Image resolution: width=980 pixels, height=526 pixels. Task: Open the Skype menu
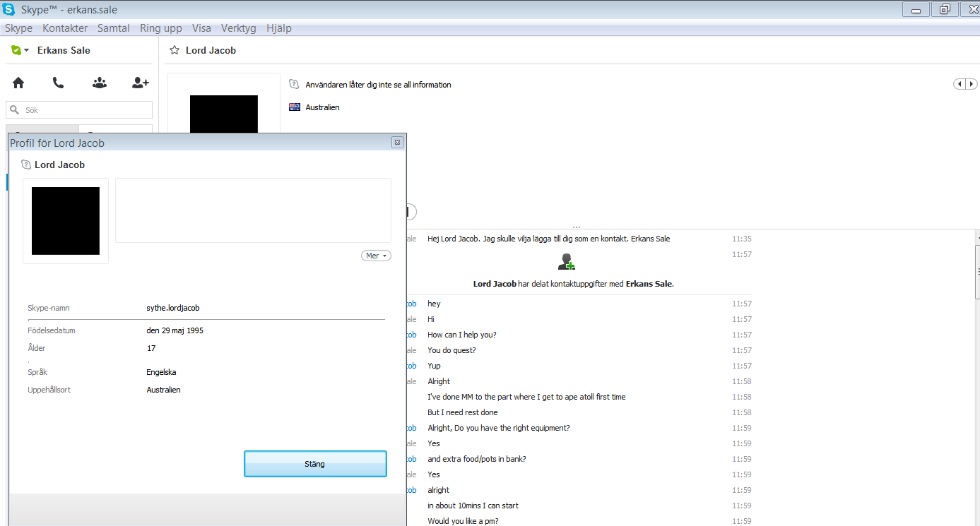coord(19,28)
